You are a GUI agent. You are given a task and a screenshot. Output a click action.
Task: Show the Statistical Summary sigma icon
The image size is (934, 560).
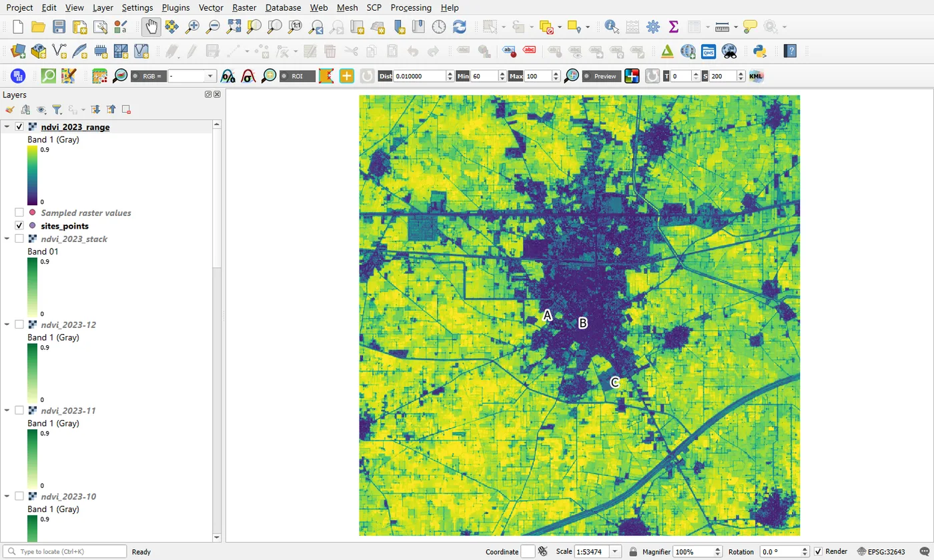(x=673, y=27)
